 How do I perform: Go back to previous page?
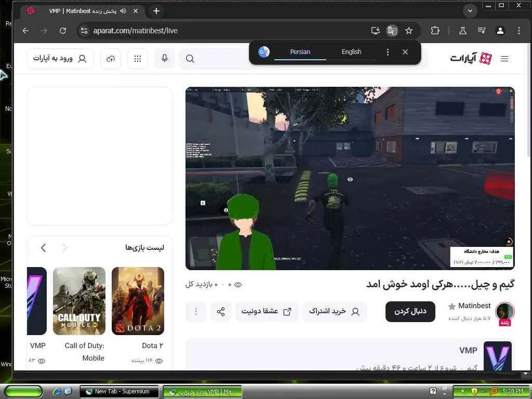click(x=25, y=31)
